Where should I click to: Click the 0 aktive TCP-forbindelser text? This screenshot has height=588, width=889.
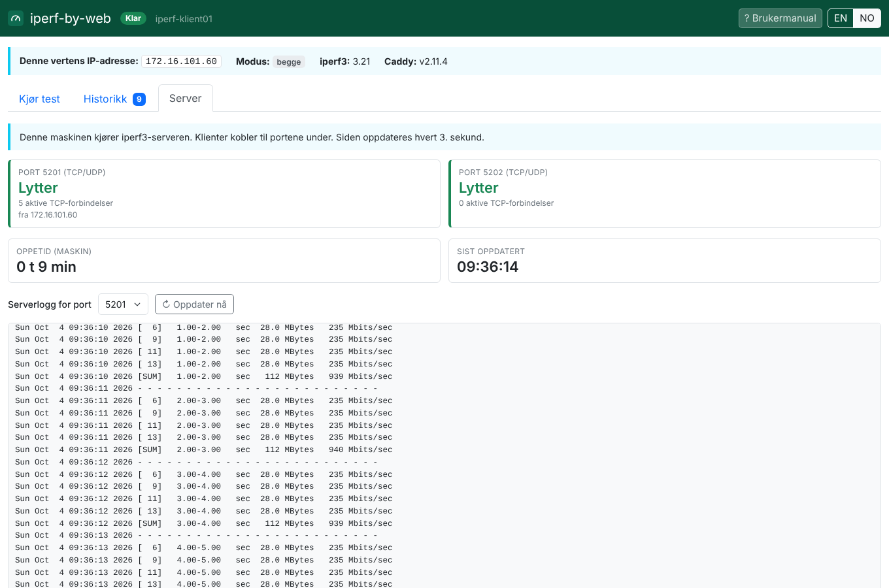[x=506, y=203]
